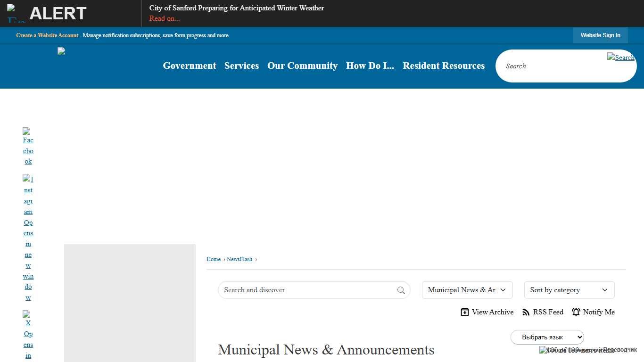This screenshot has height=362, width=644.
Task: Open the Municipal News category dropdown
Action: 467,290
